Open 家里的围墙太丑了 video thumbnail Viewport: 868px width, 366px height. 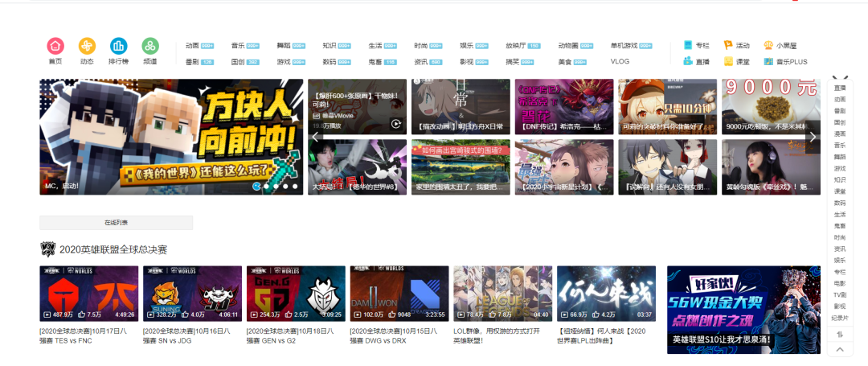[x=461, y=167]
